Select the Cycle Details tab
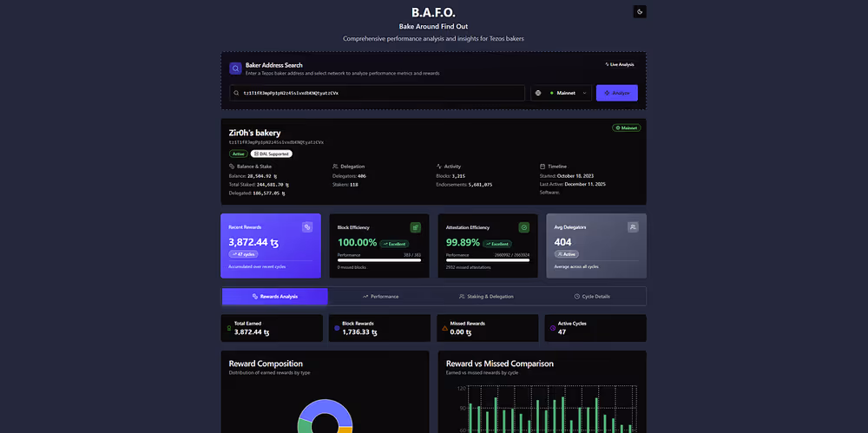The height and width of the screenshot is (433, 868). pos(592,297)
